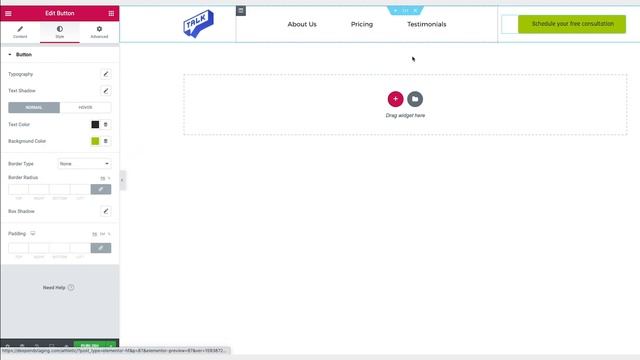Add template with folder icon

coord(415,99)
